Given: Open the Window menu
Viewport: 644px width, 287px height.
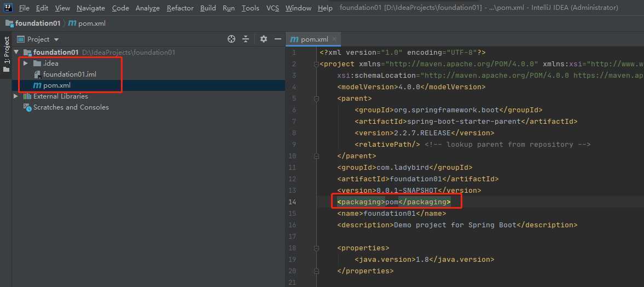Looking at the screenshot, I should pyautogui.click(x=298, y=8).
